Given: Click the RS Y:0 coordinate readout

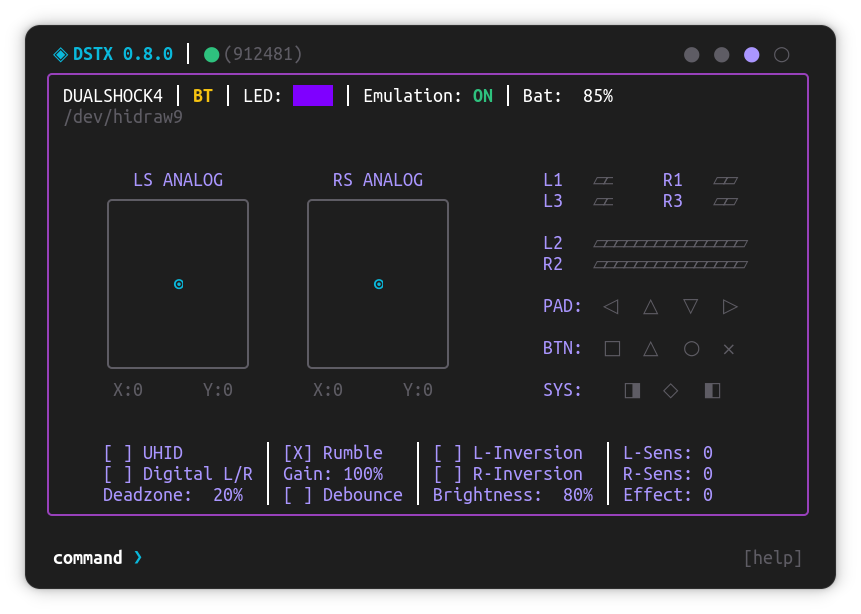Looking at the screenshot, I should click(x=418, y=390).
